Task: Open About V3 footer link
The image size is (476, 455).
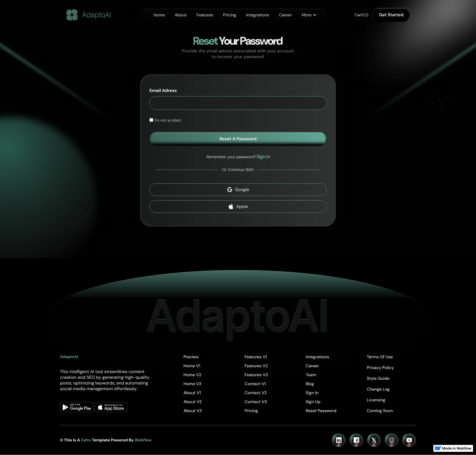Action: coord(193,411)
